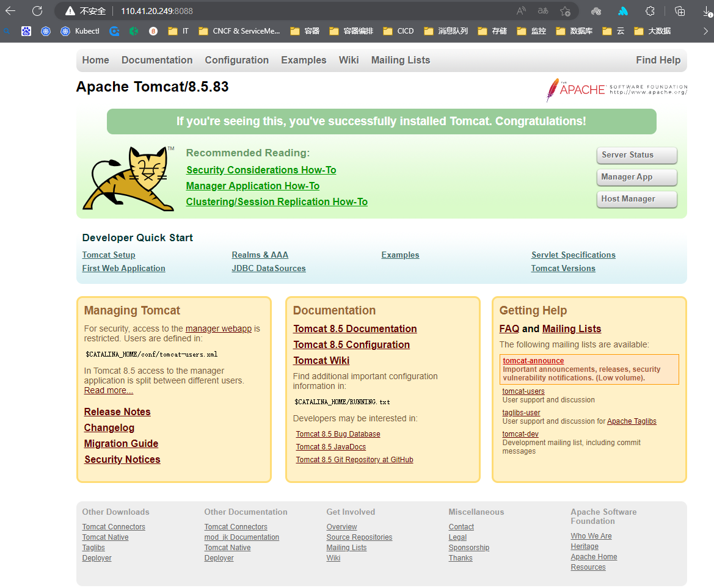Open the 数据库 bookmarks folder
Screen dimensions: 714x588
tap(574, 31)
